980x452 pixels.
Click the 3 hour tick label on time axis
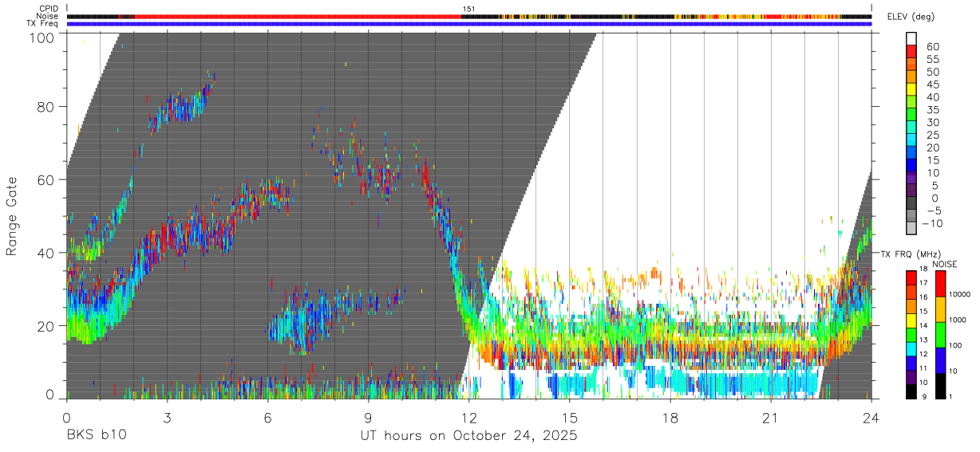tap(168, 418)
